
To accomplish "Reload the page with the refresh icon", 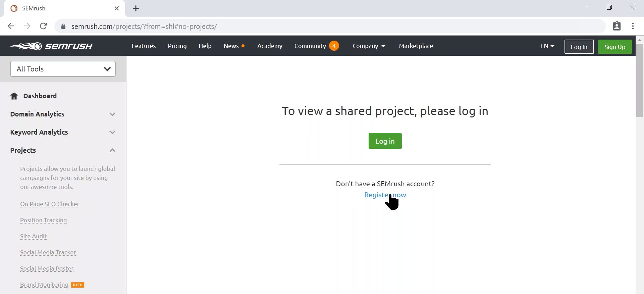I will [43, 26].
